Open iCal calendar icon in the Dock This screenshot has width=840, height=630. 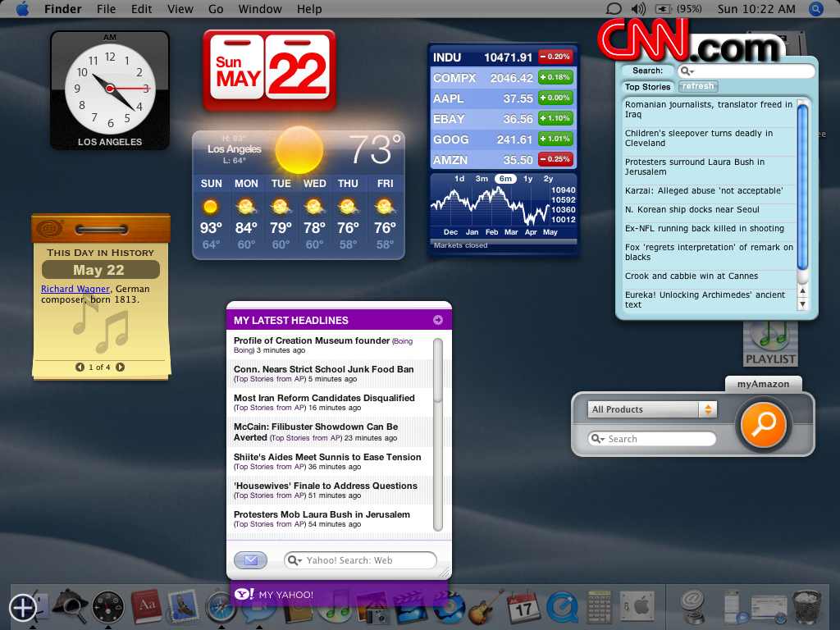tap(524, 608)
